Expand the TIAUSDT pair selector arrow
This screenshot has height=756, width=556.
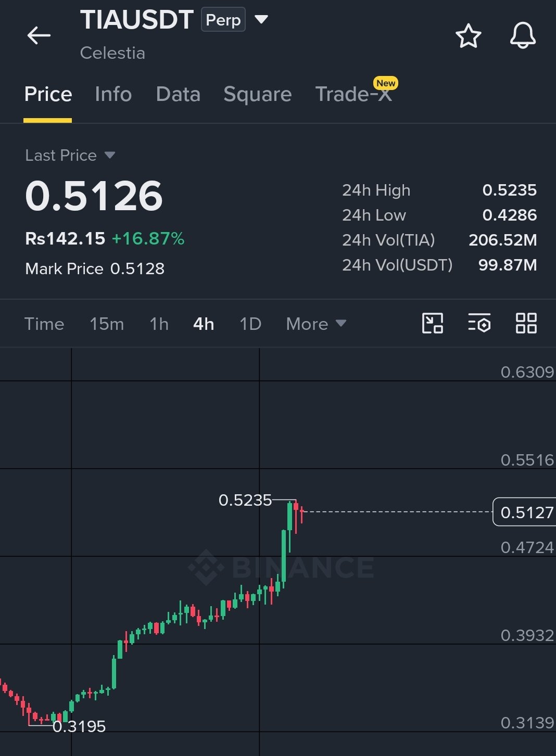pyautogui.click(x=261, y=20)
